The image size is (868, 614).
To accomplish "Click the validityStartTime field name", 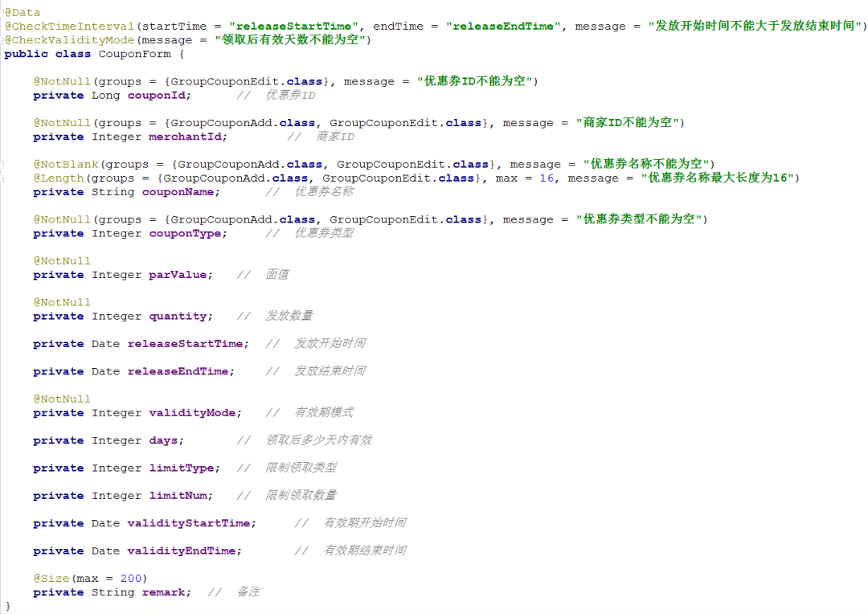I will coord(189,523).
